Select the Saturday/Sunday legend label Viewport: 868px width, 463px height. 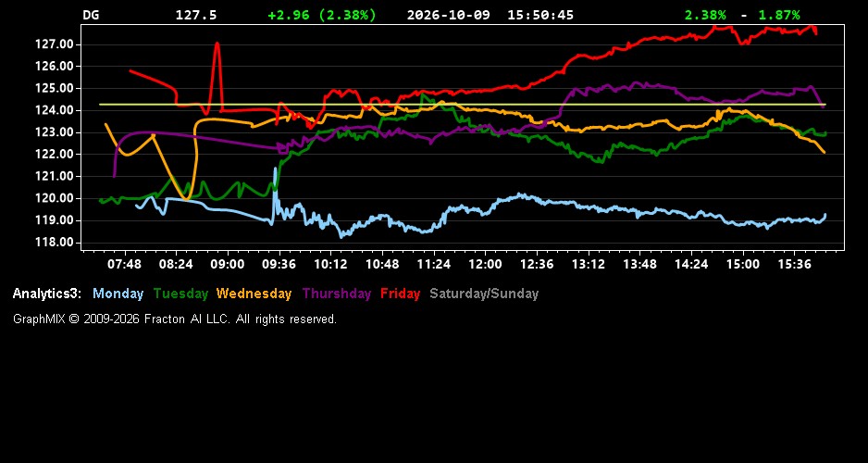[x=484, y=294]
